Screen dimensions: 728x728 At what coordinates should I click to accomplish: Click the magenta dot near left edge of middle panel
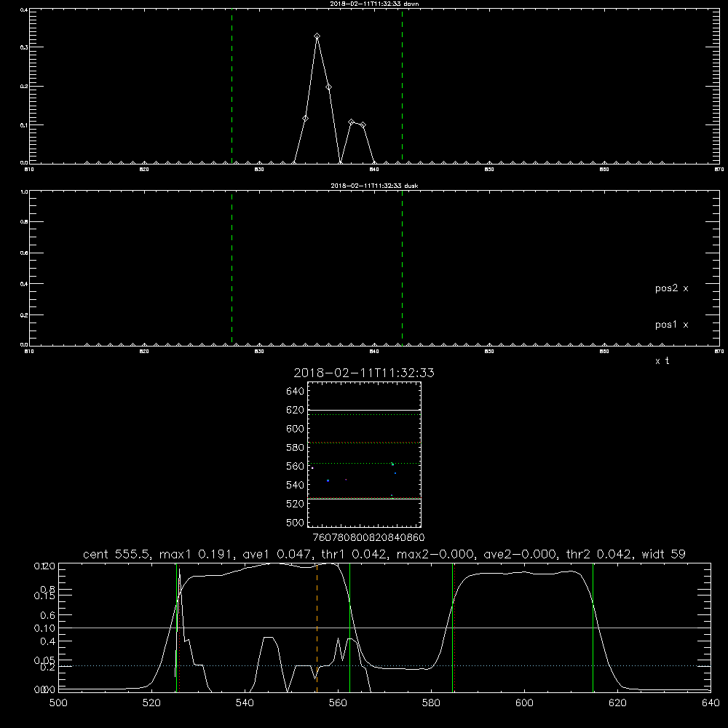312,468
